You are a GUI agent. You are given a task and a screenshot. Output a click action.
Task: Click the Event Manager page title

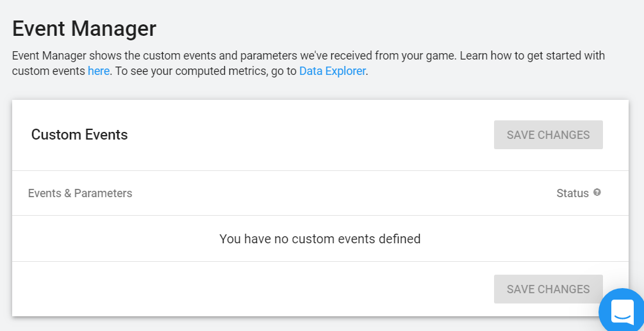84,29
